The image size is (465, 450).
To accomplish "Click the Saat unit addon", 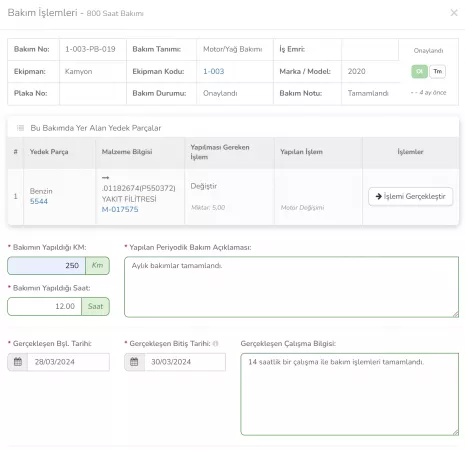I will click(x=95, y=306).
